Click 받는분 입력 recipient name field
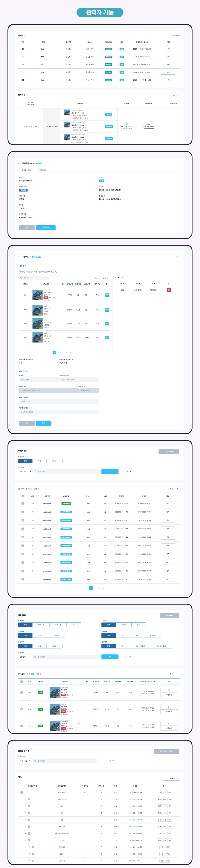200x868 pixels. [39, 380]
